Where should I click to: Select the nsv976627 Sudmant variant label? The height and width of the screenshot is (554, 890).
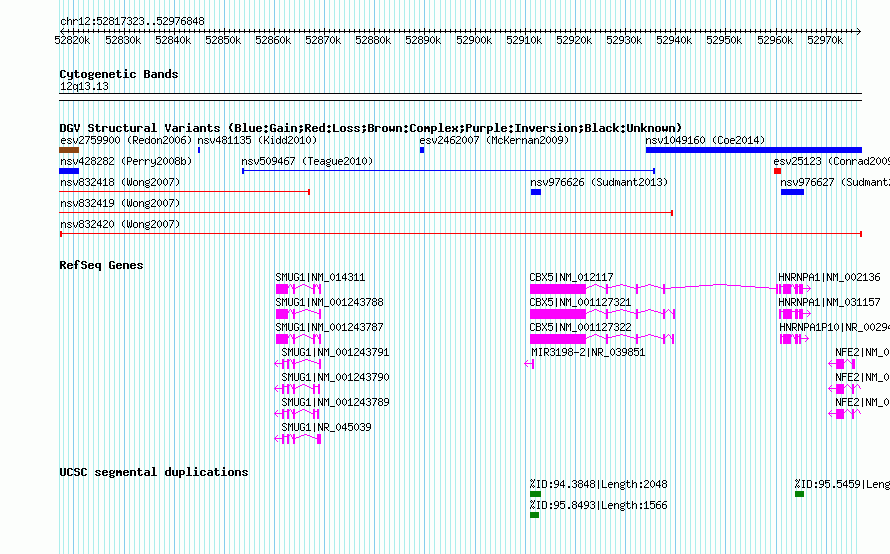pyautogui.click(x=835, y=182)
